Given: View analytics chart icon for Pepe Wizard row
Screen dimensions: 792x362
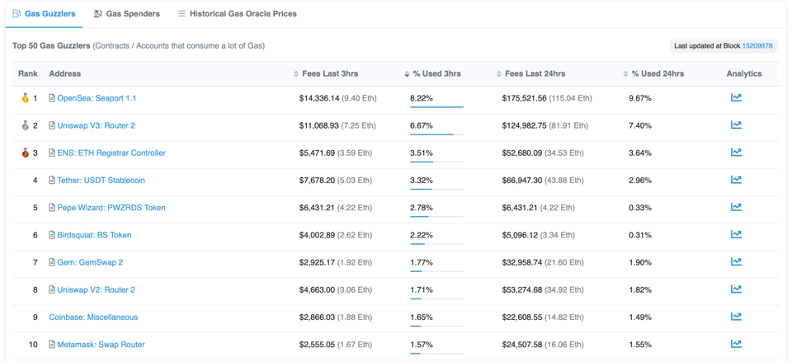Looking at the screenshot, I should (736, 206).
